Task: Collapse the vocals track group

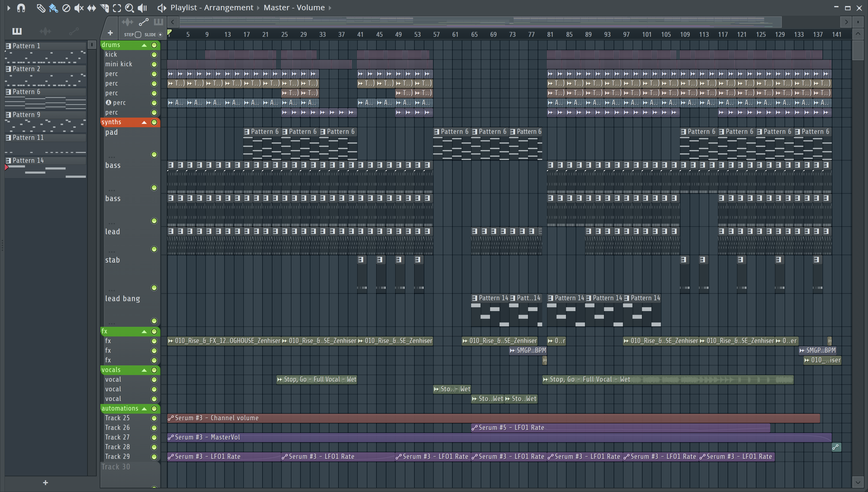Action: pyautogui.click(x=144, y=370)
